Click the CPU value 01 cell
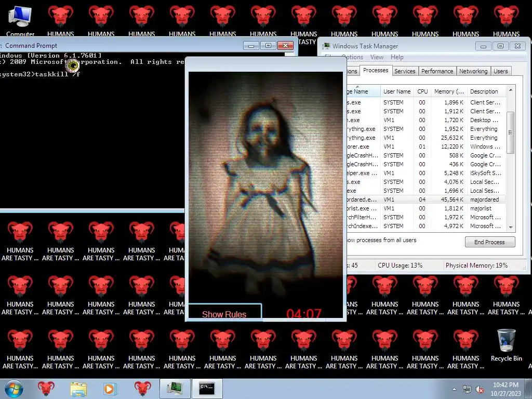This screenshot has height=399, width=532. [422, 147]
